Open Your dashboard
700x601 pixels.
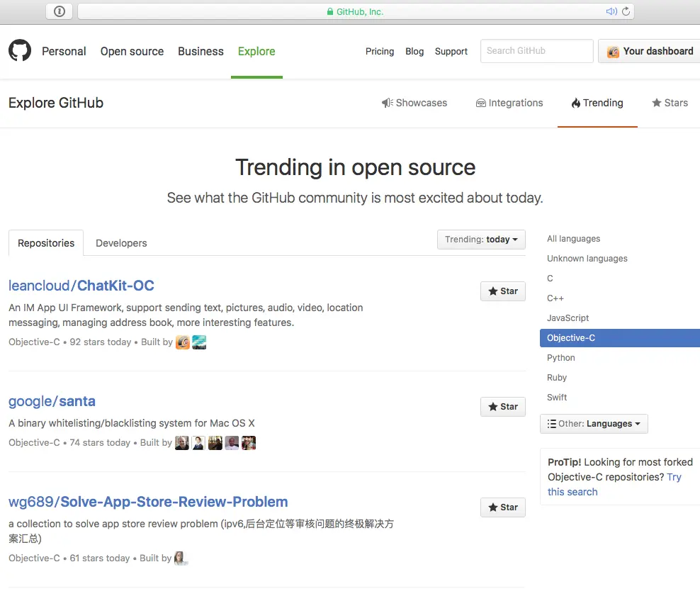[x=650, y=51]
